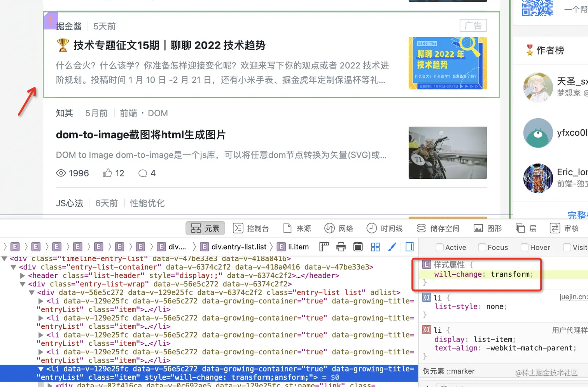The height and width of the screenshot is (387, 588).
Task: Click the QR code image
Action: click(537, 8)
